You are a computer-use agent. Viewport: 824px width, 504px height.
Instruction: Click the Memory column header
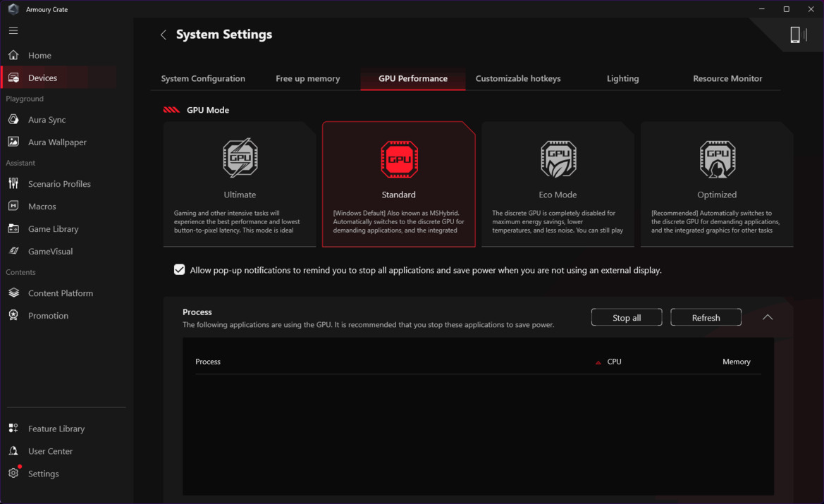point(736,362)
